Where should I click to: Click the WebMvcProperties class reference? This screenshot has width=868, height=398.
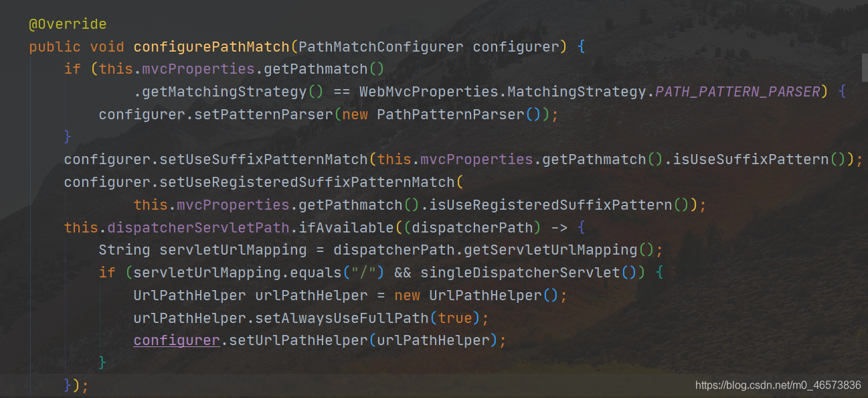tap(429, 92)
